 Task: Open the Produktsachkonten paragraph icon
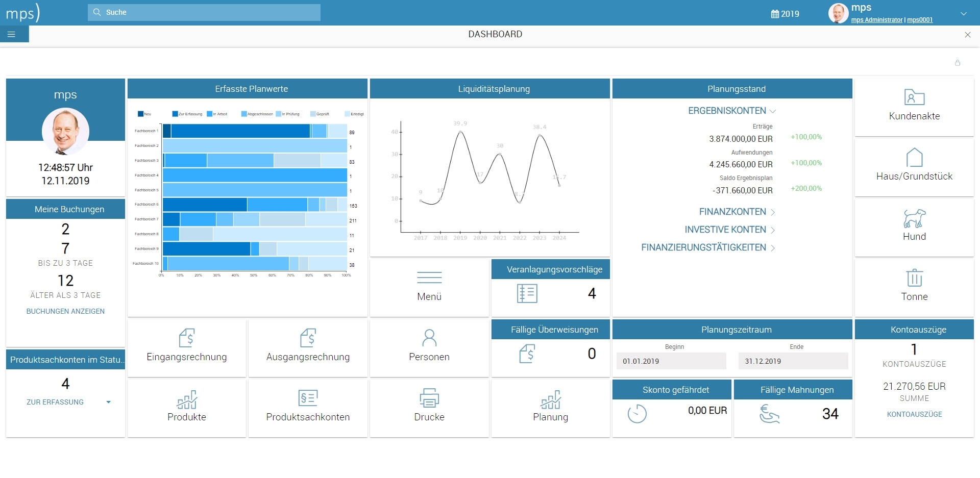(x=308, y=398)
